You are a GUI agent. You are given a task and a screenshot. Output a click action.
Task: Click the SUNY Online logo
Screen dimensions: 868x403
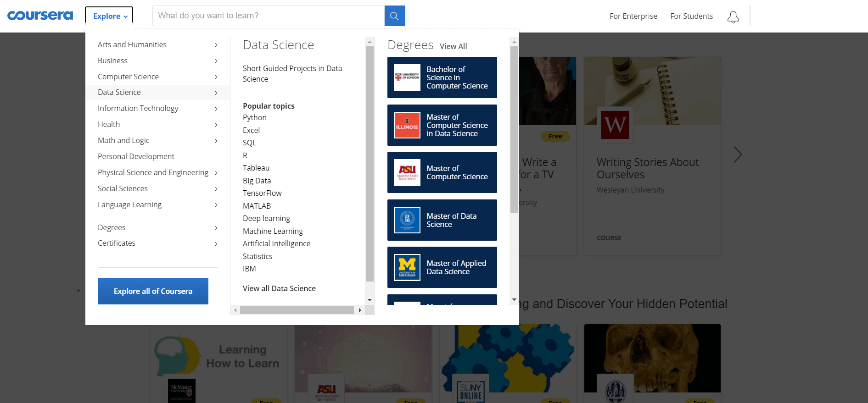[470, 391]
